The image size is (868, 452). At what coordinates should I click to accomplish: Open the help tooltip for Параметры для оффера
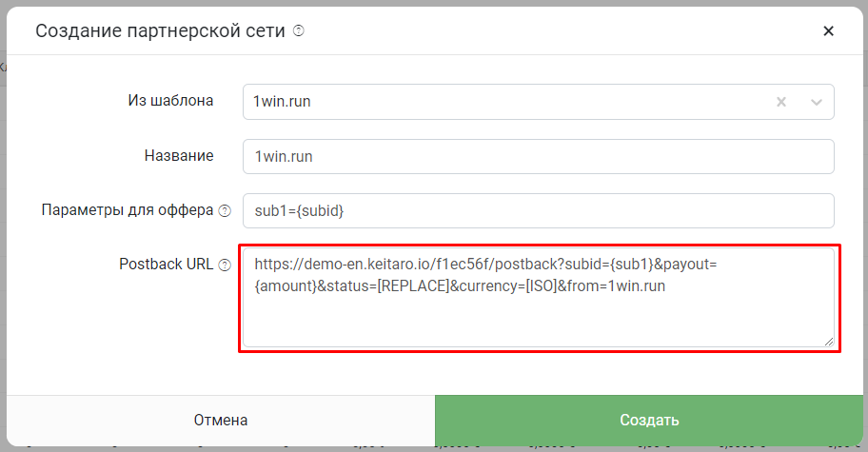click(225, 211)
